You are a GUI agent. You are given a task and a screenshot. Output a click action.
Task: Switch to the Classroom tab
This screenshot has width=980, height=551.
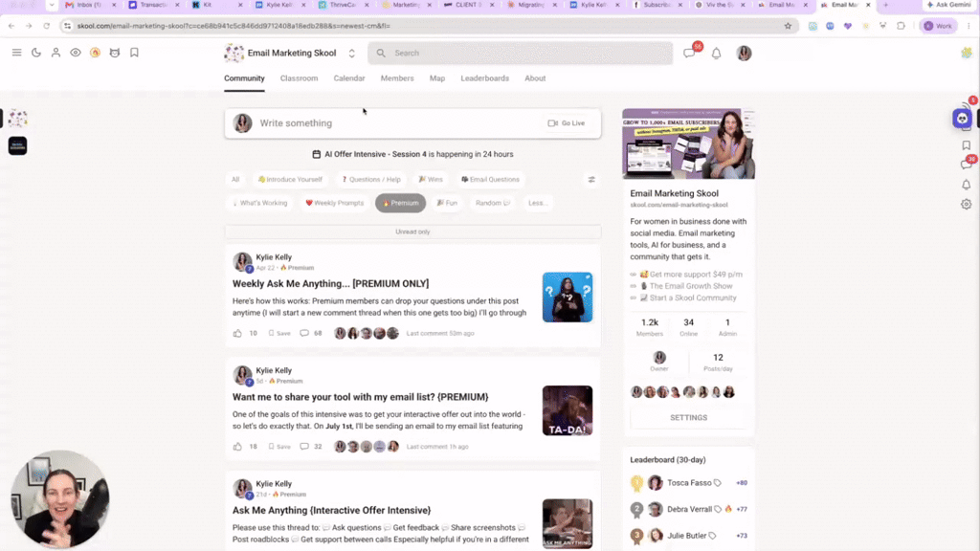pos(299,78)
